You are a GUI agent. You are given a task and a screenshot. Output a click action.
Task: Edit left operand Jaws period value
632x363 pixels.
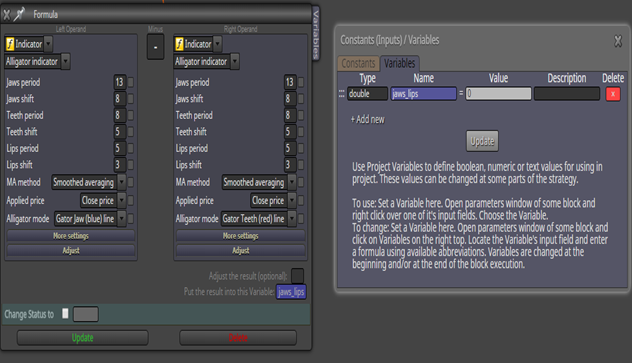[120, 82]
